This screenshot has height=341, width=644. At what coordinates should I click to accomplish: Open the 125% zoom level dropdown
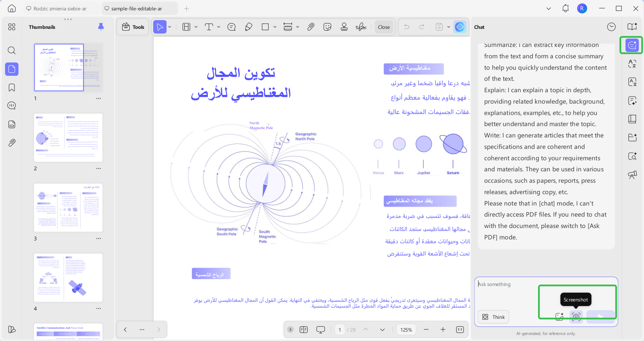406,330
